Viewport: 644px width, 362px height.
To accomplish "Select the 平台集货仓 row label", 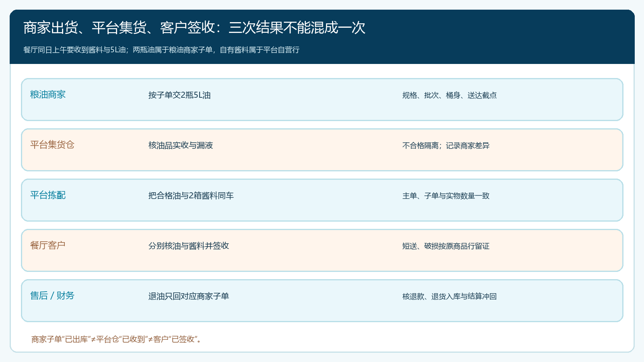I will click(x=52, y=145).
